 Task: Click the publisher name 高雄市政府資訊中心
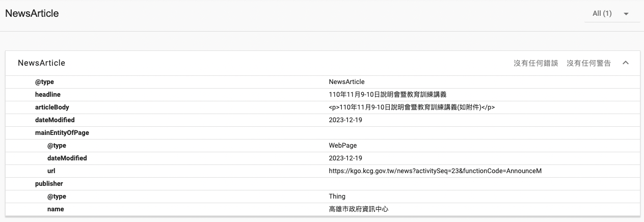362,209
